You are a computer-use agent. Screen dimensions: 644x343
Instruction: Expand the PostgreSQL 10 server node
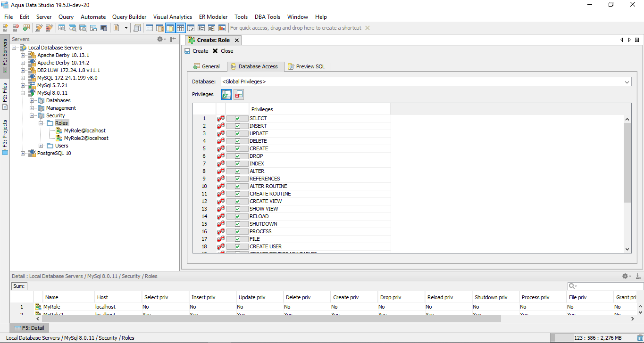point(23,153)
